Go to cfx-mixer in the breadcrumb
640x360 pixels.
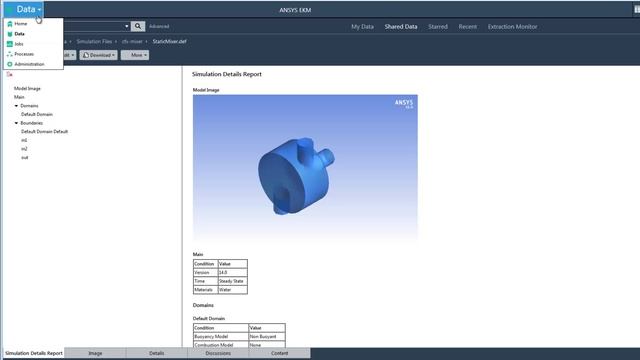132,41
